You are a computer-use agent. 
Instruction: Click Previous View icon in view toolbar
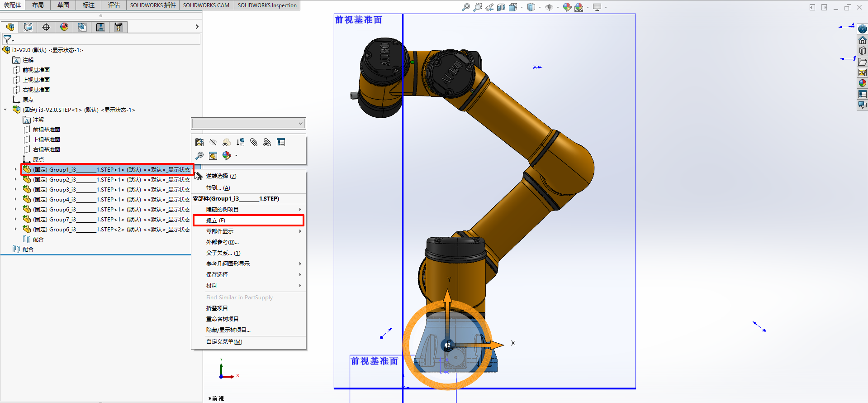(489, 7)
